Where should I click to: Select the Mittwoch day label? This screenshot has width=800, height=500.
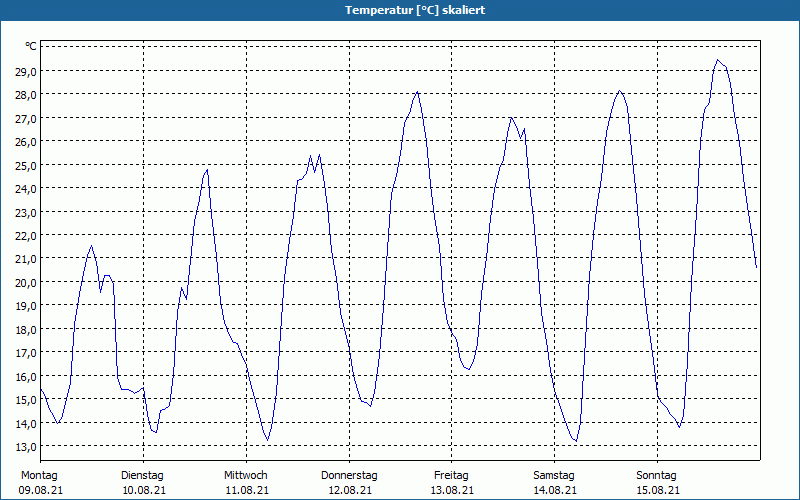point(245,475)
